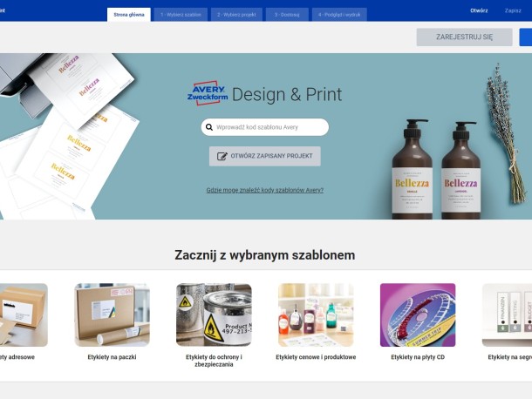Screen dimensions: 532x399
Task: Select the binder spine labels thumbnail
Action: click(x=508, y=314)
